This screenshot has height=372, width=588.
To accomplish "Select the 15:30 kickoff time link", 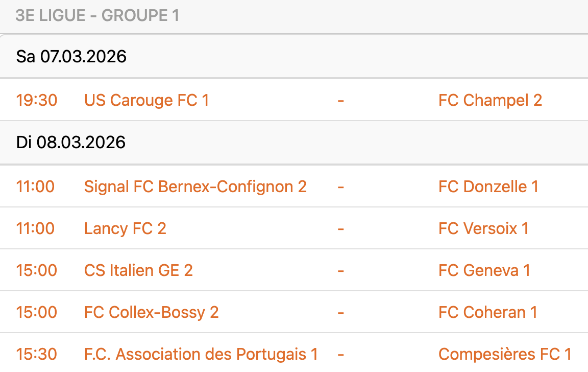I will click(37, 354).
